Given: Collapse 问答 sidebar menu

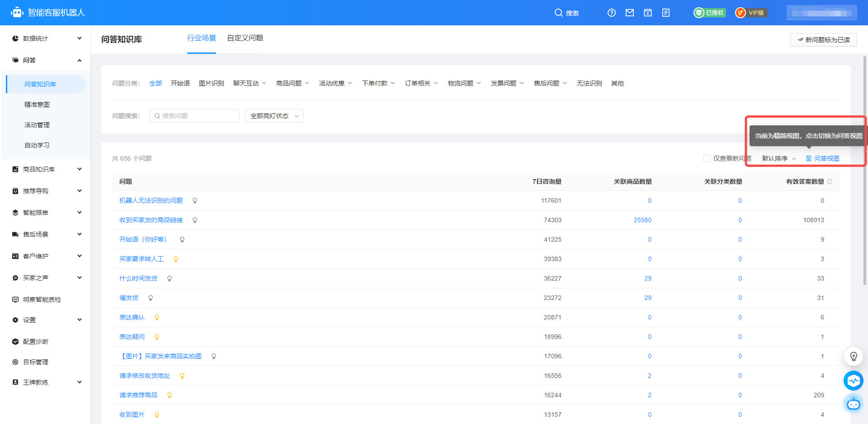Looking at the screenshot, I should tap(47, 60).
